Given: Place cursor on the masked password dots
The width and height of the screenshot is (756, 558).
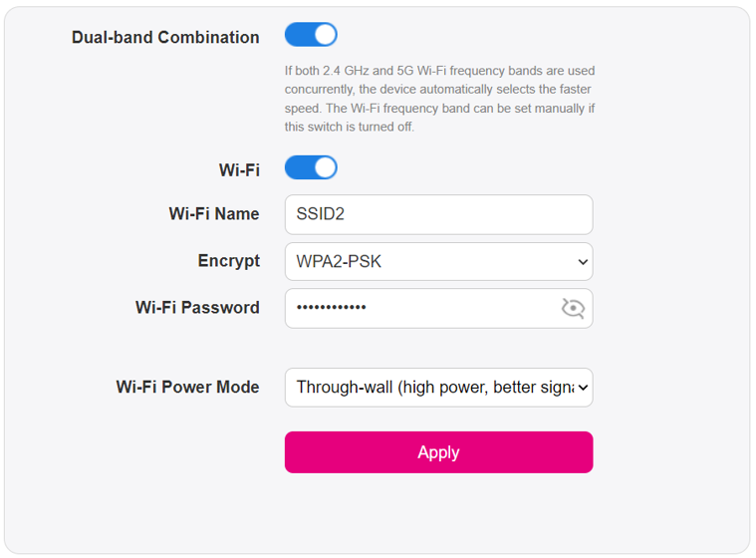Looking at the screenshot, I should pos(332,307).
